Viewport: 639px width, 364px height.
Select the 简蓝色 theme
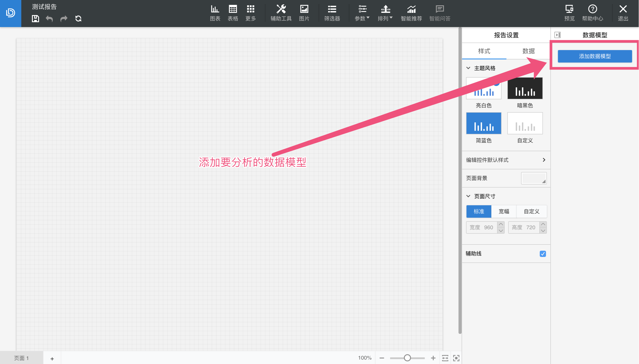coord(483,123)
